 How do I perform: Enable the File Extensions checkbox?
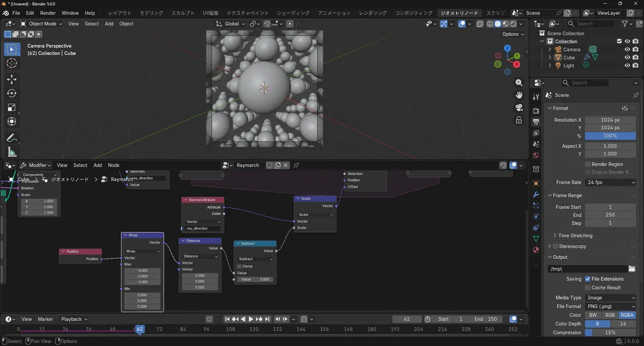tap(588, 279)
